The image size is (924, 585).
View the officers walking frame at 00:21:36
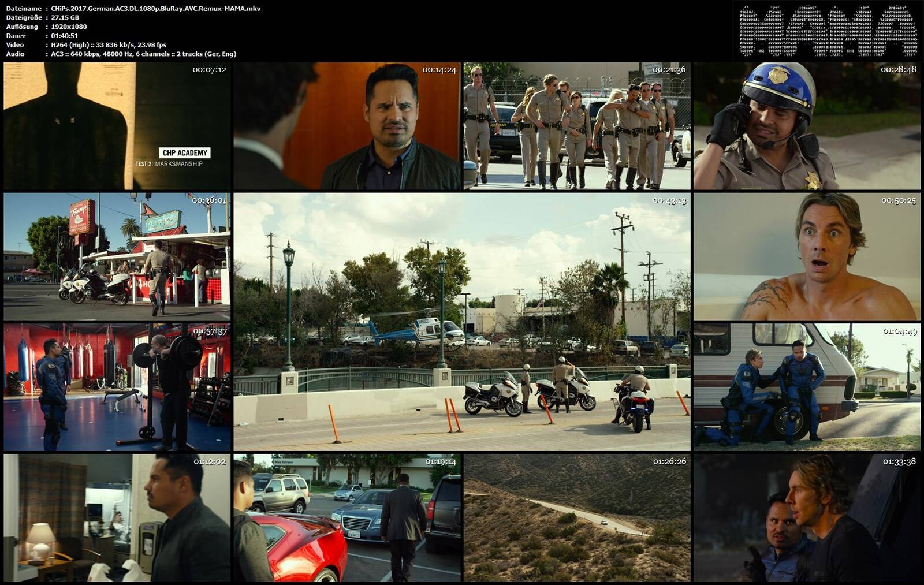pos(577,126)
